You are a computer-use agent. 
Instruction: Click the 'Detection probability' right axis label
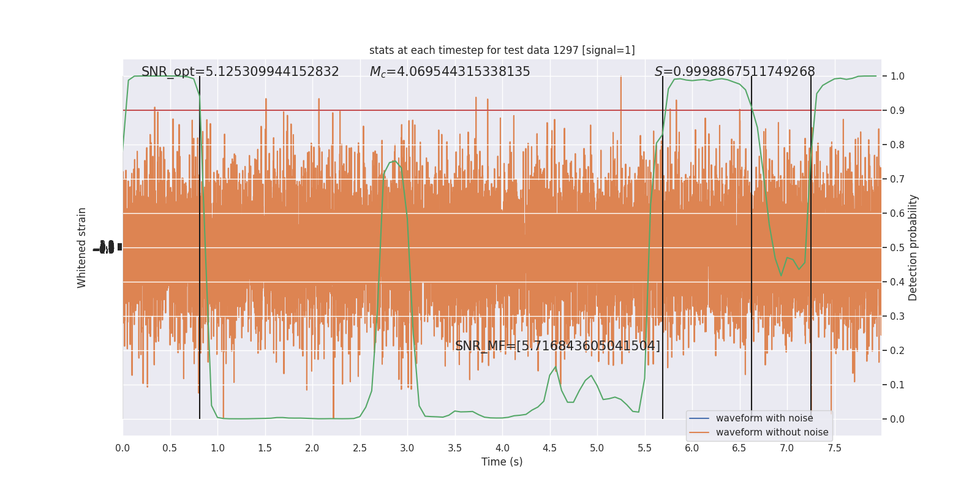pyautogui.click(x=913, y=247)
